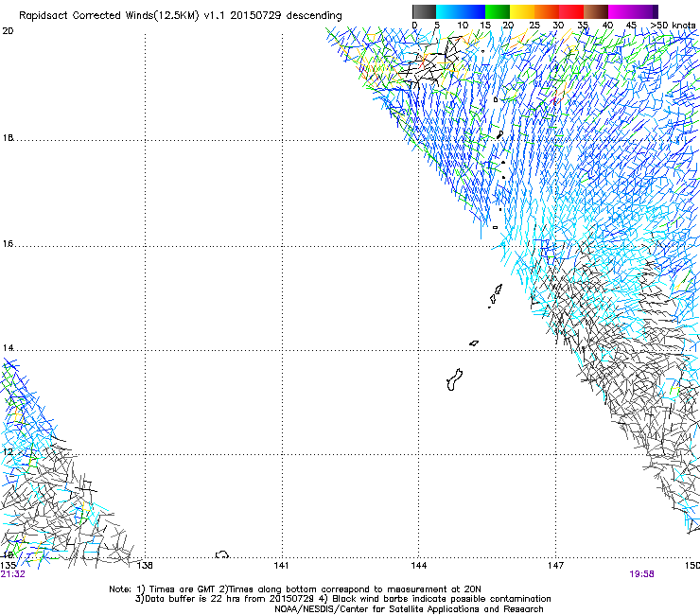Click the latitude label '14' on the left axis

8,347
